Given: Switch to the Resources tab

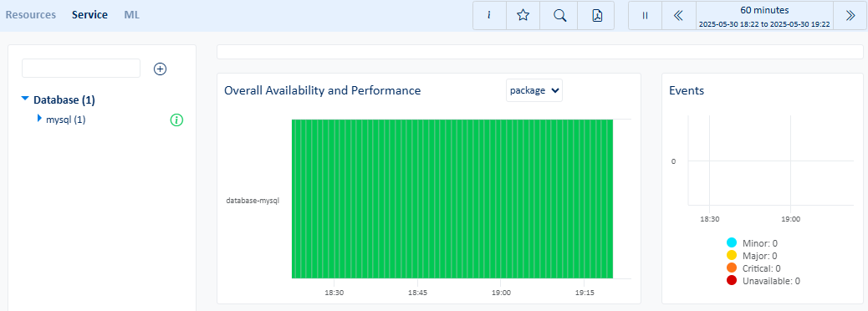Looking at the screenshot, I should point(30,15).
